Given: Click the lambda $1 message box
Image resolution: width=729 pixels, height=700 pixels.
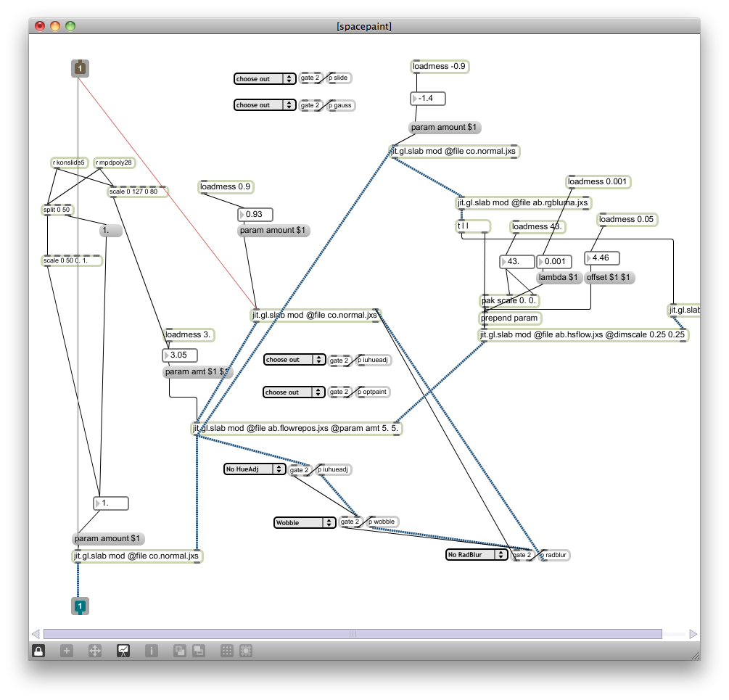Looking at the screenshot, I should pos(559,278).
